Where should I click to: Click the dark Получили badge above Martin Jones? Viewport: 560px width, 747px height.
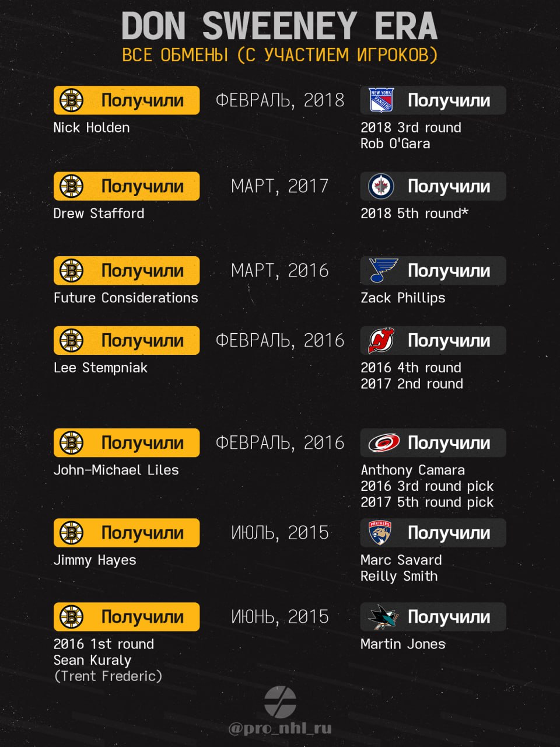pyautogui.click(x=433, y=617)
